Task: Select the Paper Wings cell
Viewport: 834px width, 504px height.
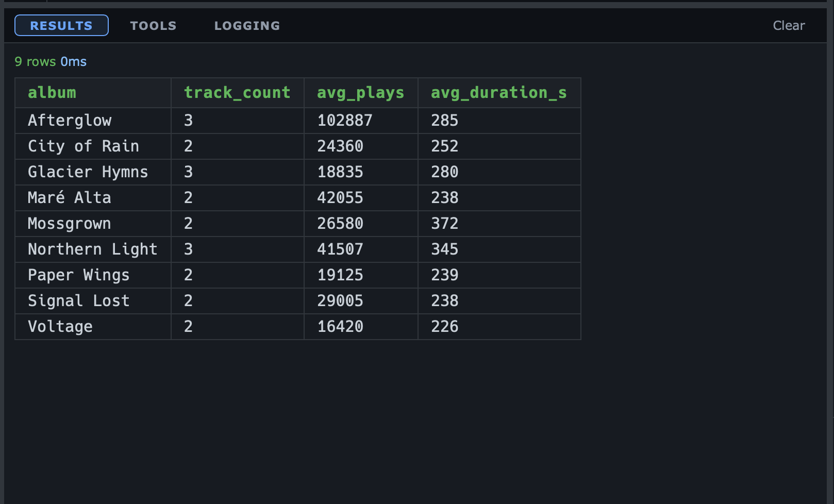Action: (93, 275)
